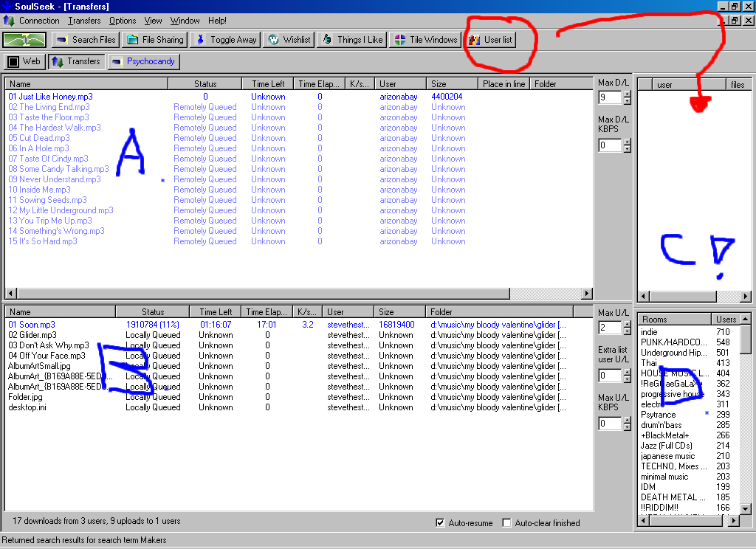This screenshot has height=549, width=756.
Task: Open the Options menu
Action: click(123, 21)
